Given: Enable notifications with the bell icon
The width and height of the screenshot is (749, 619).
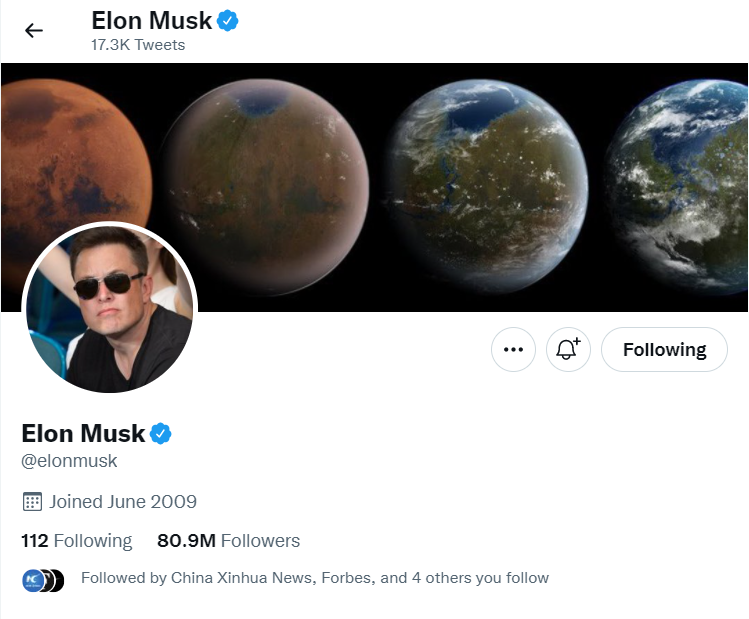Looking at the screenshot, I should pos(568,350).
